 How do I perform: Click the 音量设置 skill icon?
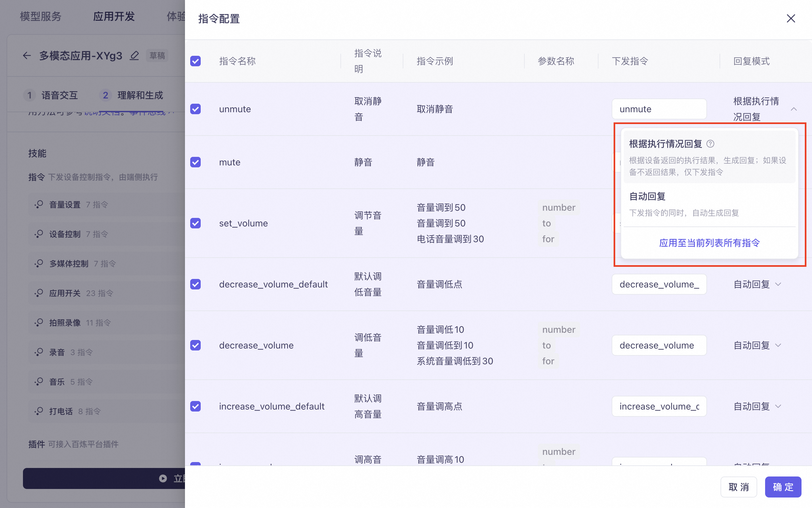point(39,204)
